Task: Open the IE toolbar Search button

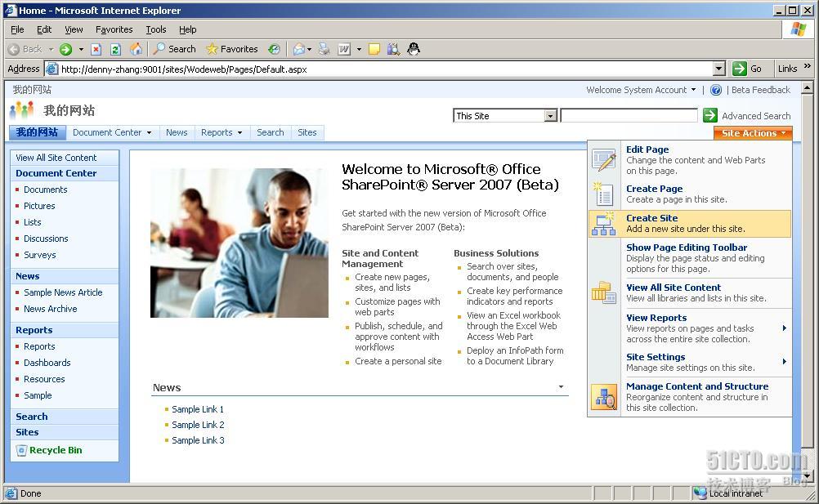Action: (x=175, y=49)
